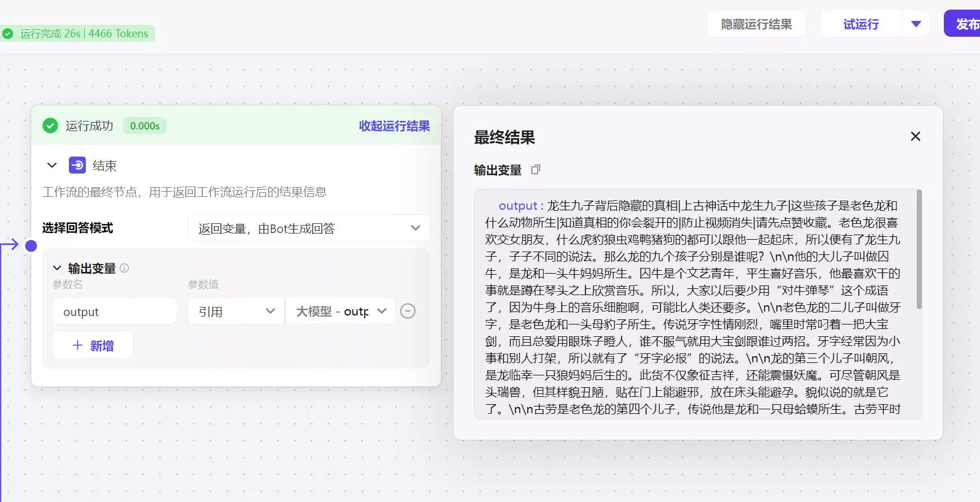Click the 工作流的最终节点 description text
The height and width of the screenshot is (502, 980).
pyautogui.click(x=185, y=192)
